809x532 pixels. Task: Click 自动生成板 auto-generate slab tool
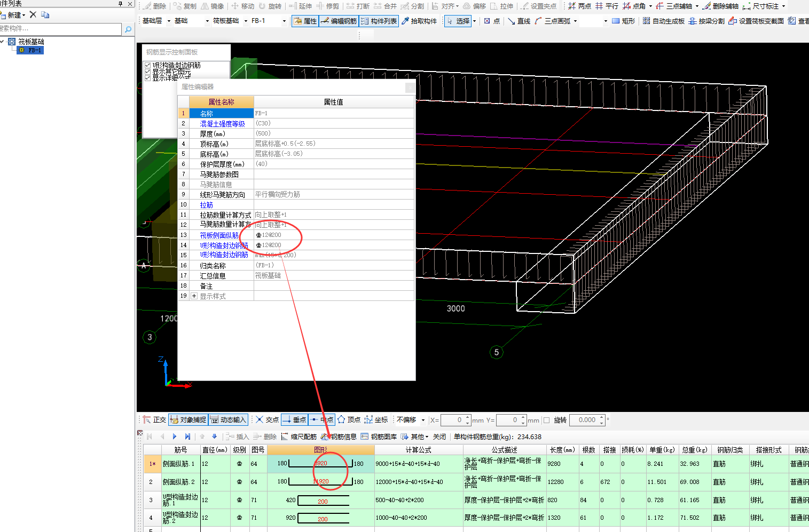(x=664, y=21)
